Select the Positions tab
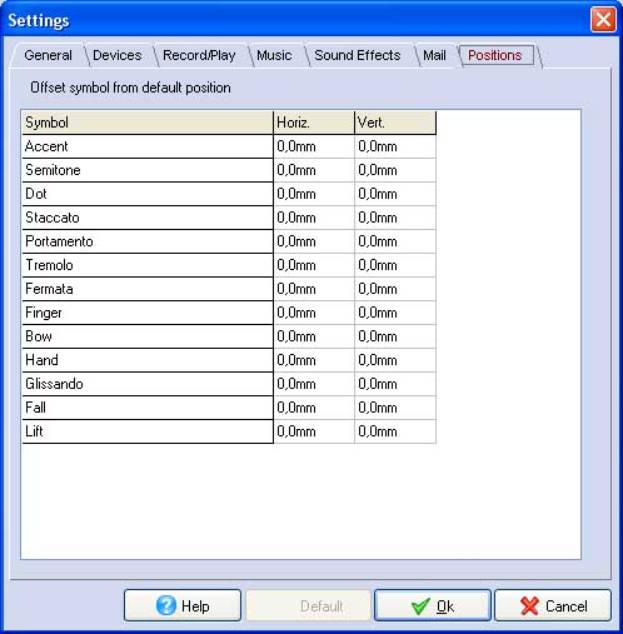The image size is (623, 634). click(495, 55)
